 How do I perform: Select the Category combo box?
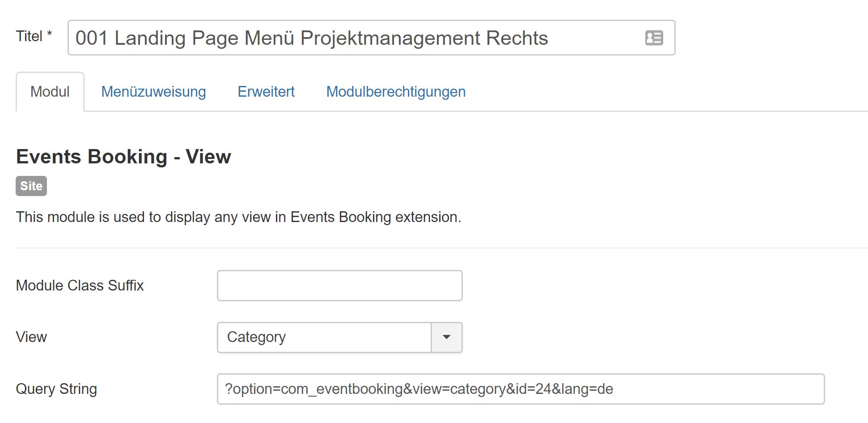coord(324,337)
